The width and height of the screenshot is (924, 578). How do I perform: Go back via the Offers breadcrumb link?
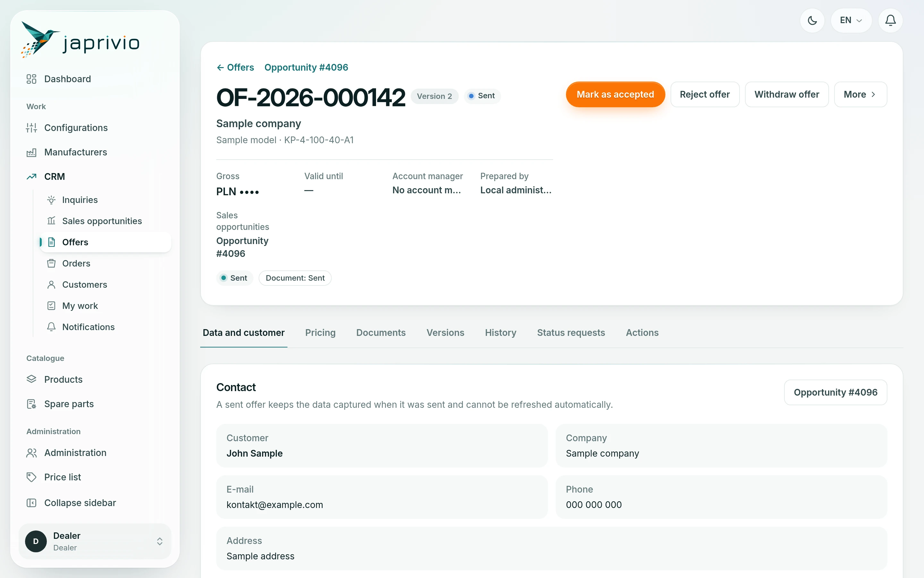click(x=235, y=67)
